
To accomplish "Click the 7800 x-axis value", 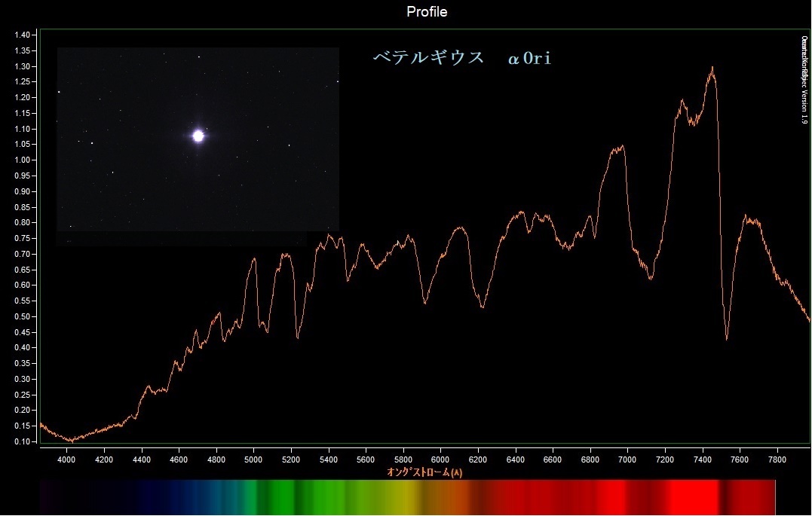I will pyautogui.click(x=777, y=460).
